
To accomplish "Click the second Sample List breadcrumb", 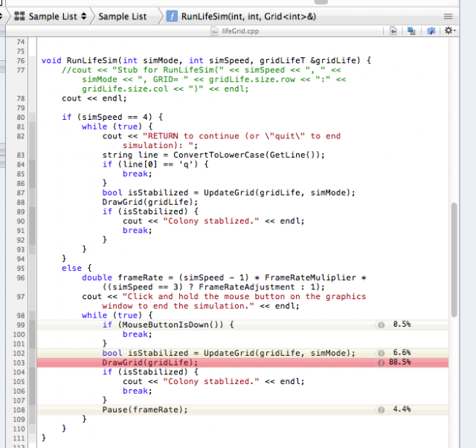I will click(123, 16).
